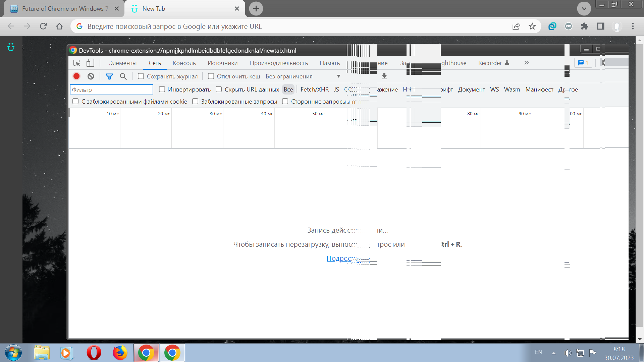Toggle the device toolbar icon

click(x=90, y=63)
